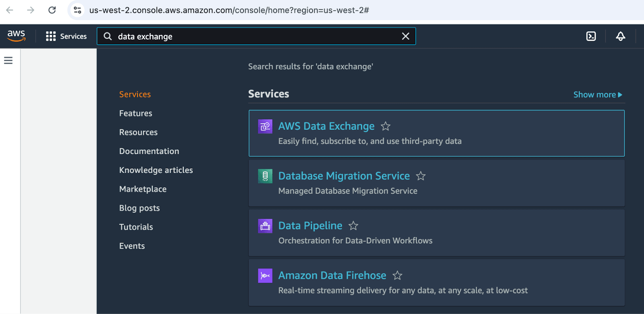Open the AWS Data Exchange link
This screenshot has height=314, width=644.
[326, 126]
